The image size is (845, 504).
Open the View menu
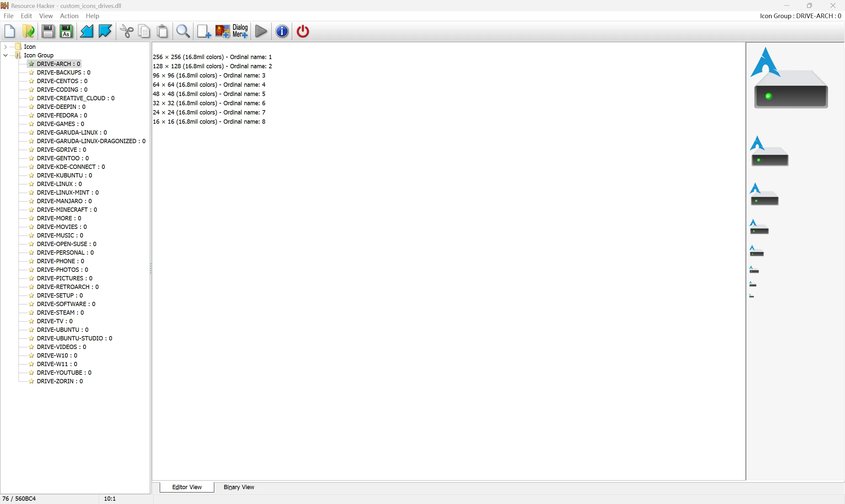(x=46, y=16)
